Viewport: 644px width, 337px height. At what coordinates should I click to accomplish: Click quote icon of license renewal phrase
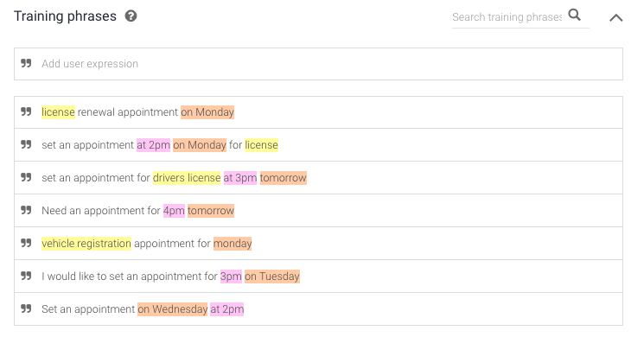[x=26, y=111]
